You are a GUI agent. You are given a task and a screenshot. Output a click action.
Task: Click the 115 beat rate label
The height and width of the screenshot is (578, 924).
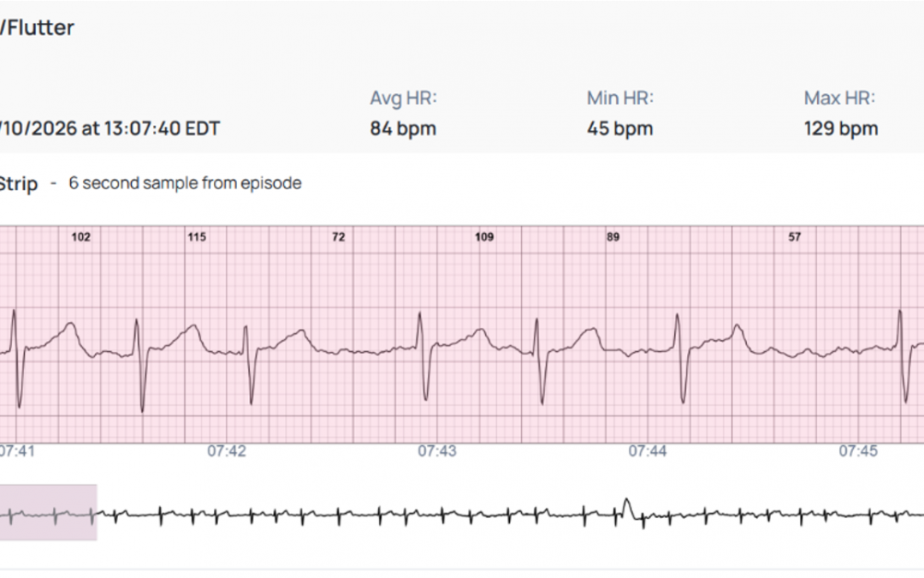pos(197,237)
